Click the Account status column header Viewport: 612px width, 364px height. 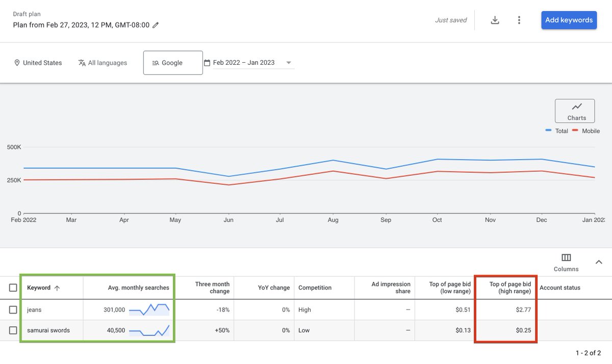tap(560, 288)
